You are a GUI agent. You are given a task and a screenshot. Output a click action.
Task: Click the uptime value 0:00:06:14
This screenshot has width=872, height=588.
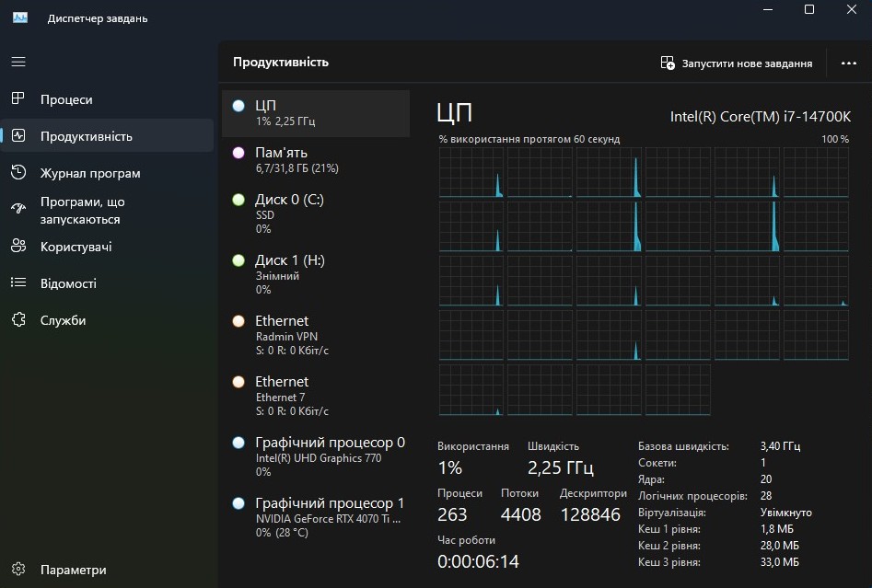478,562
